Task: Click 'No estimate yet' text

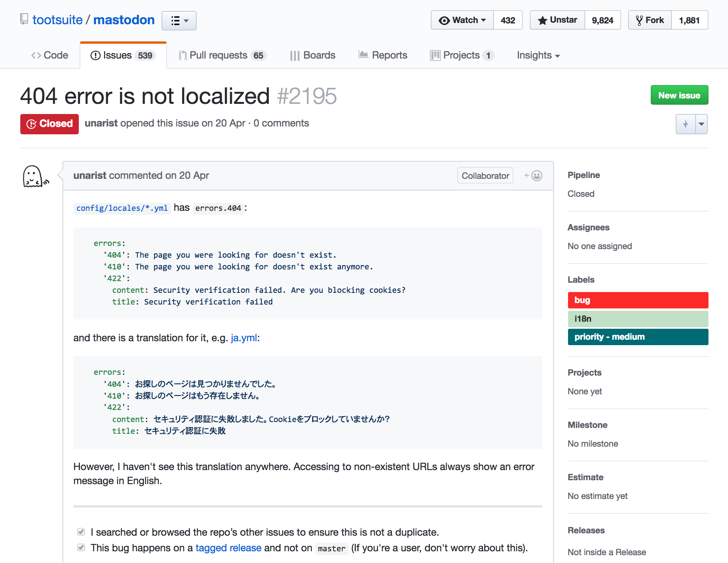Action: point(598,496)
